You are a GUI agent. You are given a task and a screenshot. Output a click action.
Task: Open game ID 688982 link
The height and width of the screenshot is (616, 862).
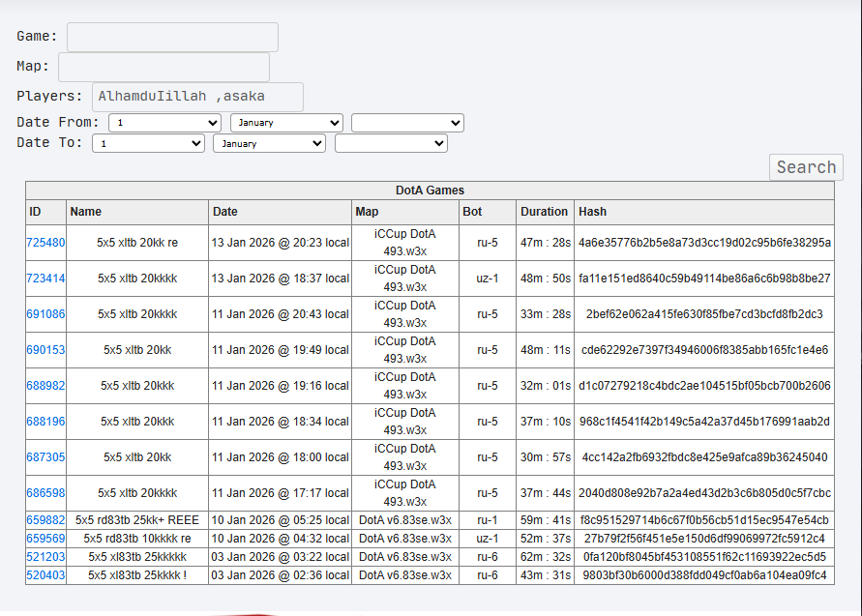coord(45,385)
